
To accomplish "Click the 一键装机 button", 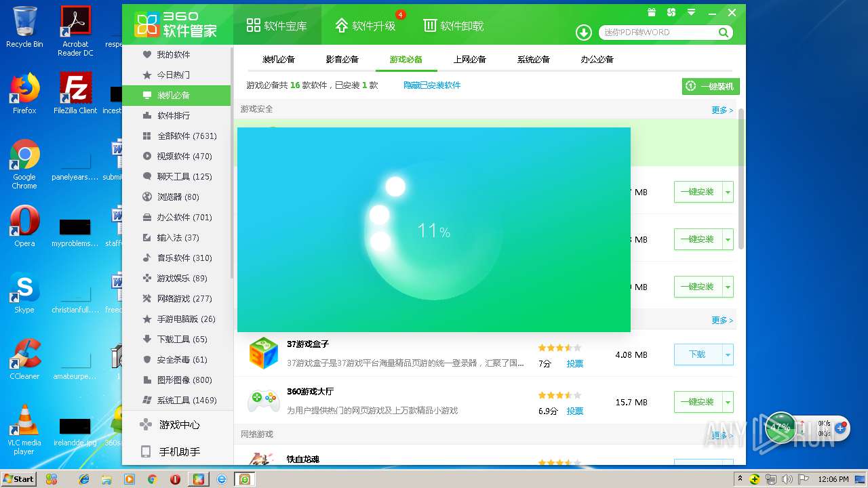I will [x=711, y=86].
